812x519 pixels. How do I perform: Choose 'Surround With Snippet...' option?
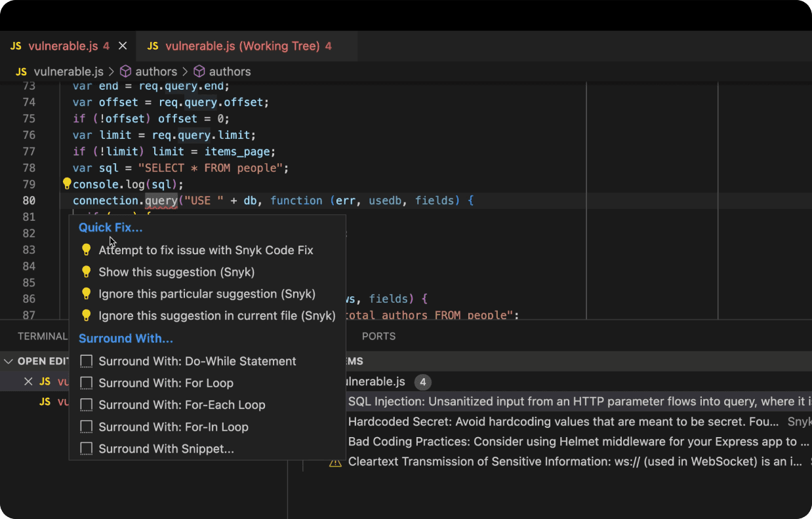166,449
